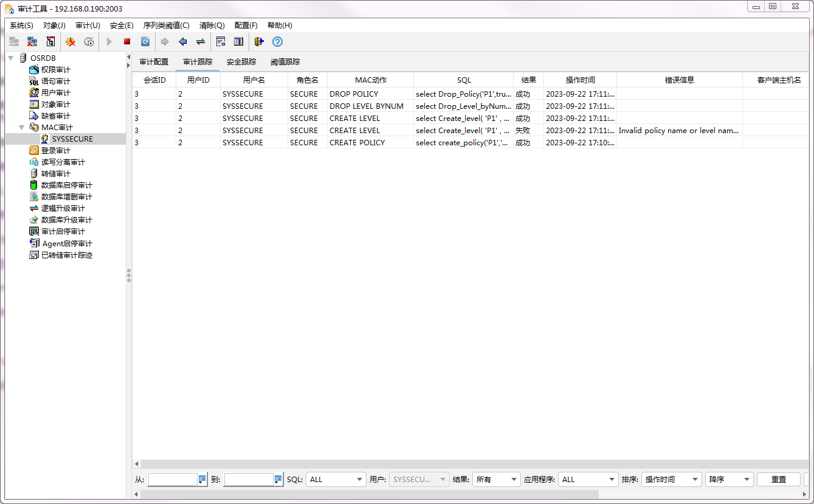Open the 审计(U) menu
Viewport: 814px width, 504px height.
coord(88,26)
